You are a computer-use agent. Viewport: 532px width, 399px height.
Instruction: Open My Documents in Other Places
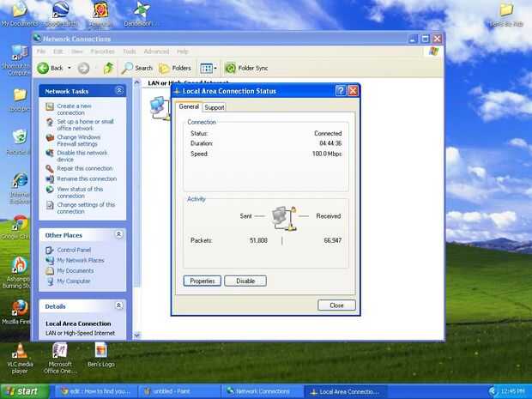(76, 271)
